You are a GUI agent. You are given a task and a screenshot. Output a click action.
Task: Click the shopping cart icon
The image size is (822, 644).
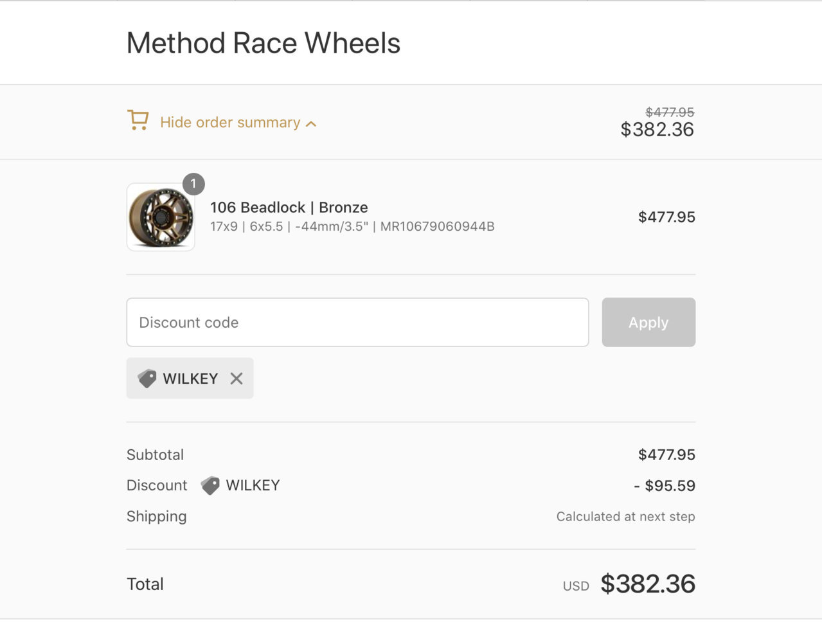(138, 120)
